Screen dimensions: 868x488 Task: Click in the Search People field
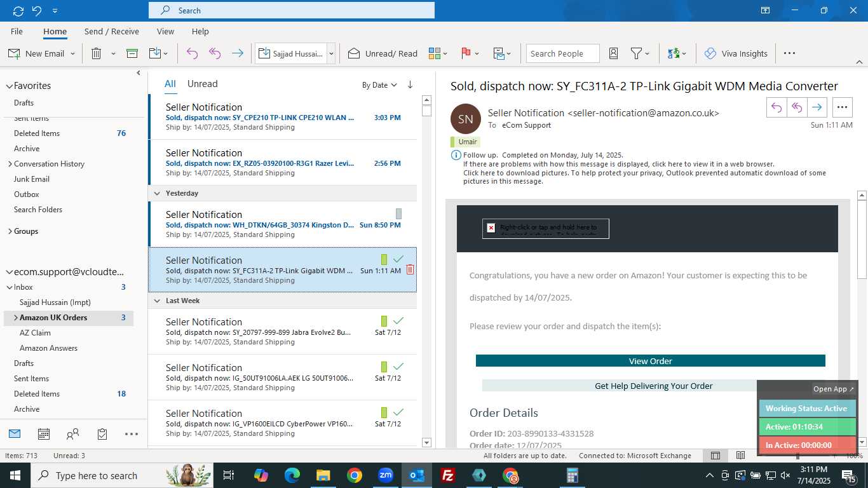(x=563, y=53)
